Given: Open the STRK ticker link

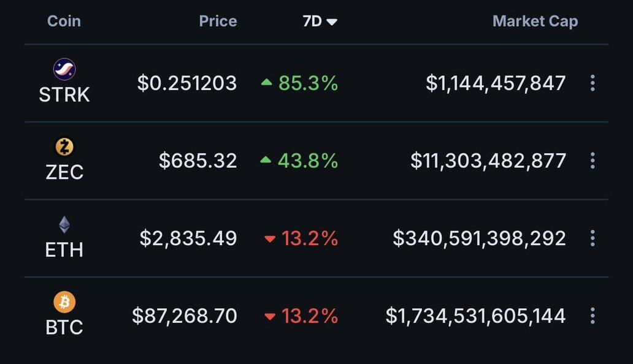Looking at the screenshot, I should [64, 95].
